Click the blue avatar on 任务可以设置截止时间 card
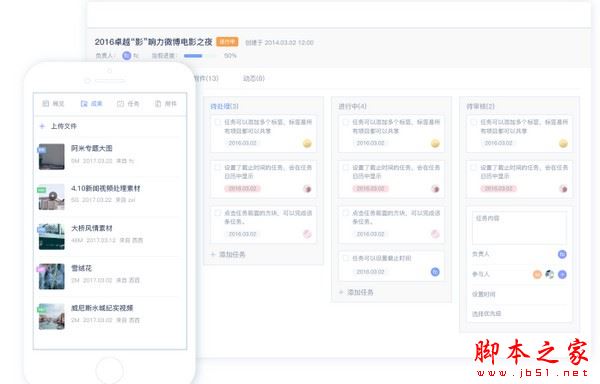This screenshot has width=600, height=384. click(x=435, y=272)
